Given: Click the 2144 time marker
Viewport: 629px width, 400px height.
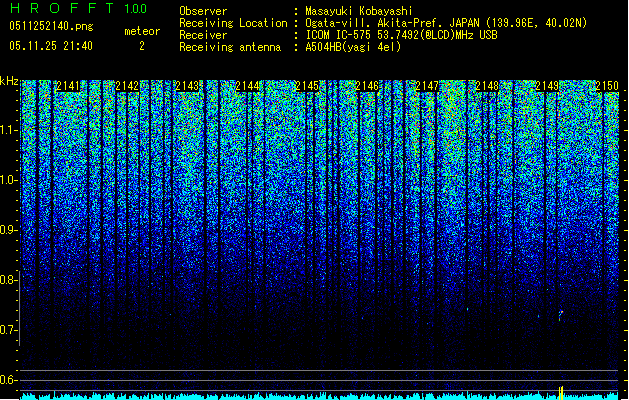Looking at the screenshot, I should (x=247, y=86).
